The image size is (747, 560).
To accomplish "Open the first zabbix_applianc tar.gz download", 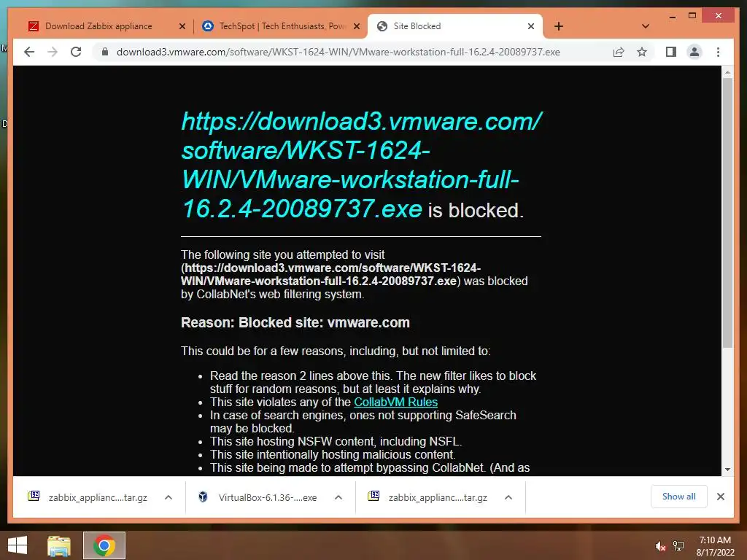I will point(98,497).
